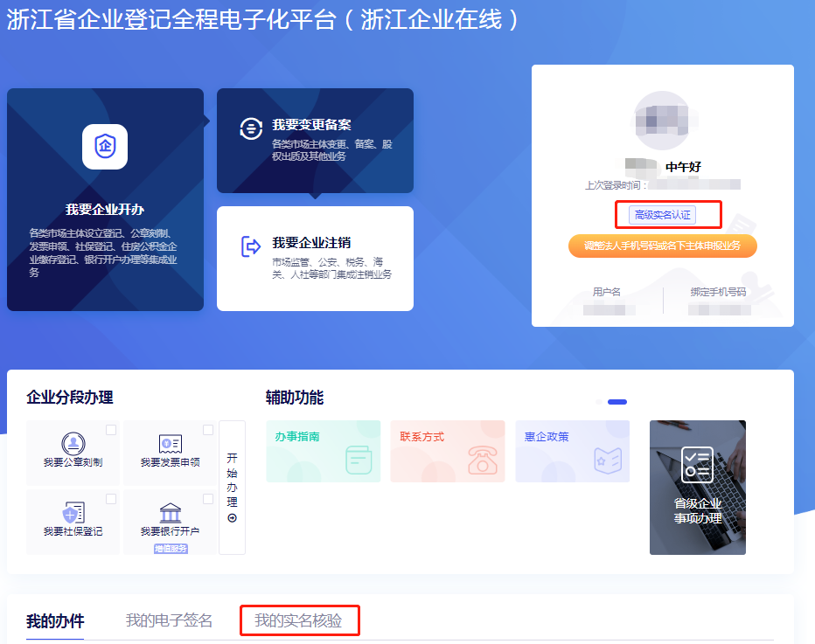Click the 开始办理 button
The width and height of the screenshot is (815, 644).
233,488
